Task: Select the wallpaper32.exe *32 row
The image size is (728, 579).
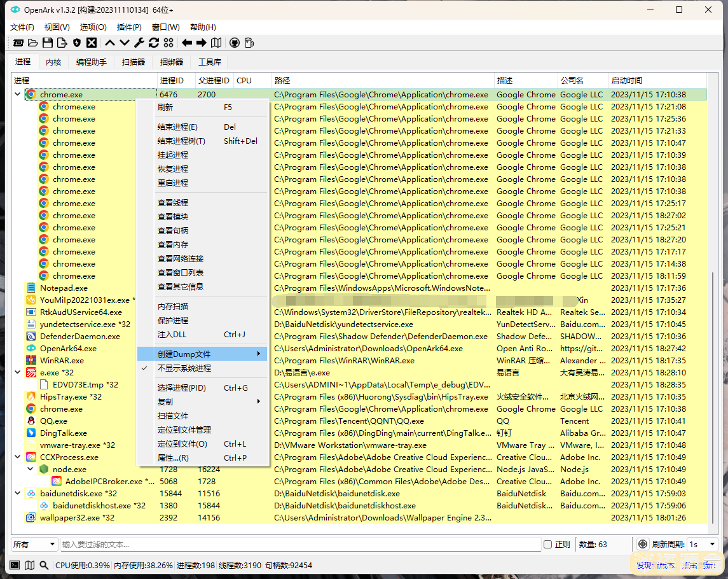Action: pos(359,518)
